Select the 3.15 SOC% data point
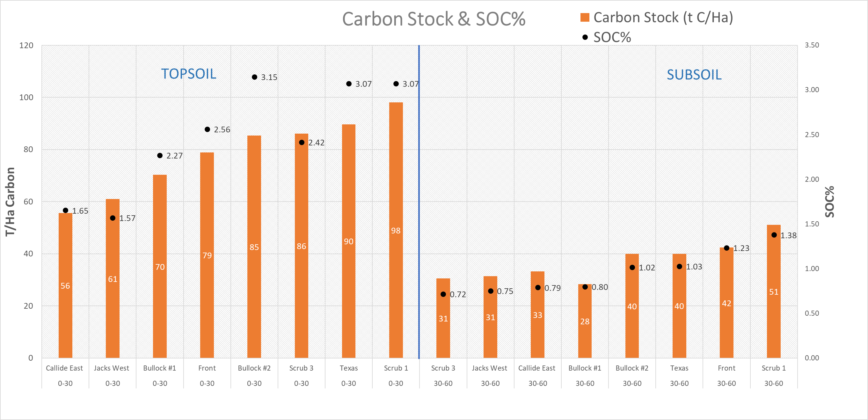Screen dimensions: 868x420 254,77
